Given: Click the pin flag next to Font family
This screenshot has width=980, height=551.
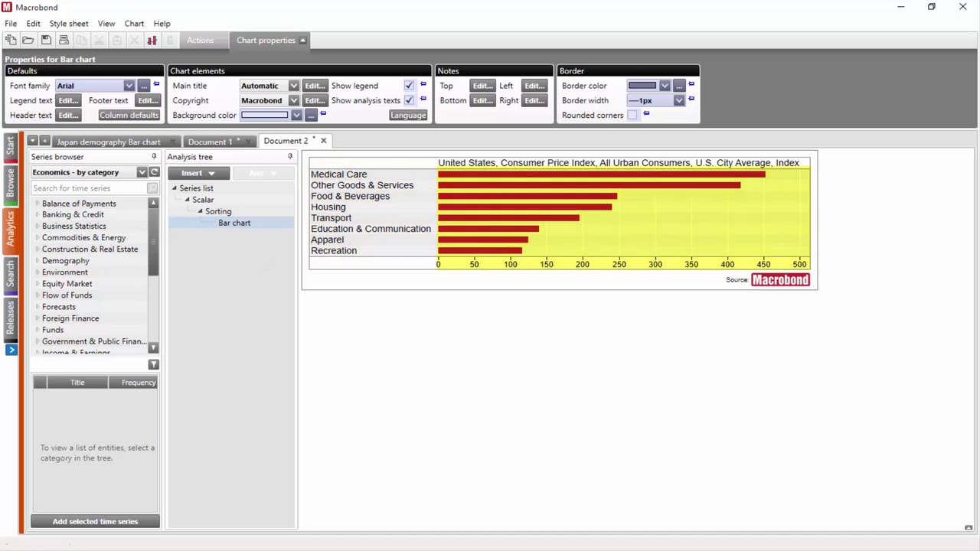Looking at the screenshot, I should [156, 84].
